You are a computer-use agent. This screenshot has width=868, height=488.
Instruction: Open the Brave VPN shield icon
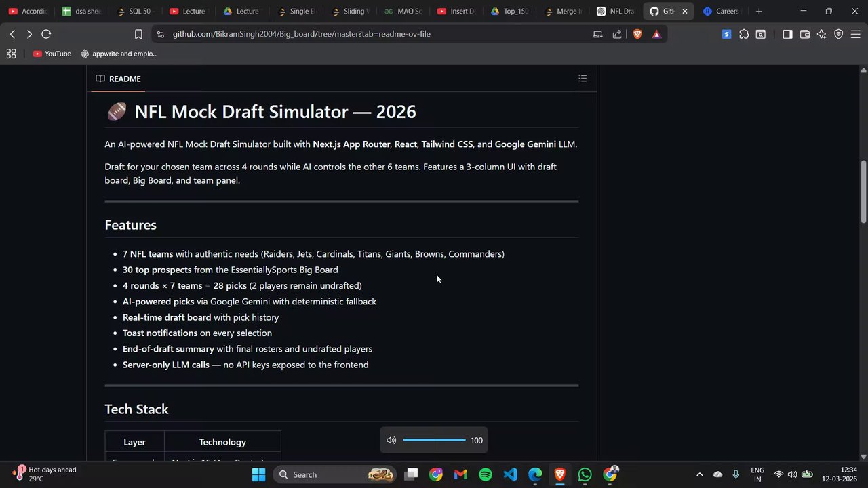click(839, 34)
